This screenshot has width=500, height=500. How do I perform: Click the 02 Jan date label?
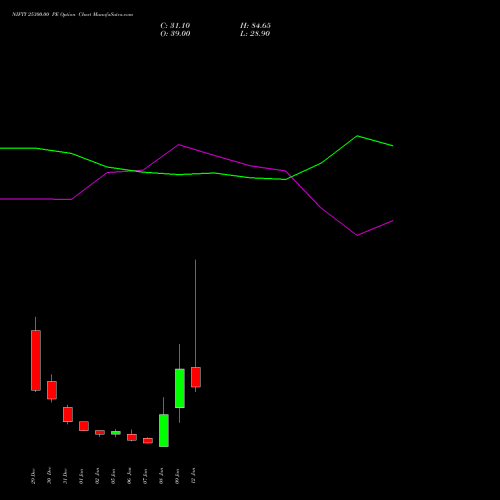97,476
